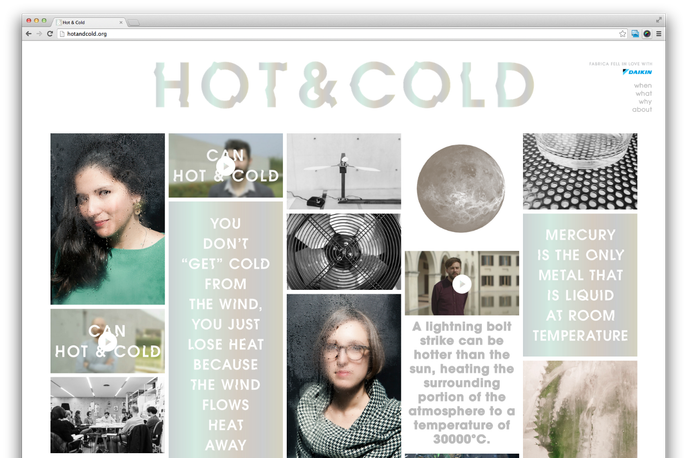Open the Chrome hamburger menu
Viewport: 687px width, 458px height.
tap(659, 34)
